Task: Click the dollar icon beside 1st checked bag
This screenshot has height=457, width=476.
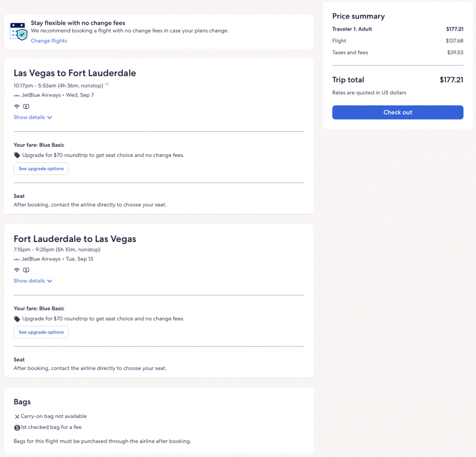Action: [x=17, y=427]
